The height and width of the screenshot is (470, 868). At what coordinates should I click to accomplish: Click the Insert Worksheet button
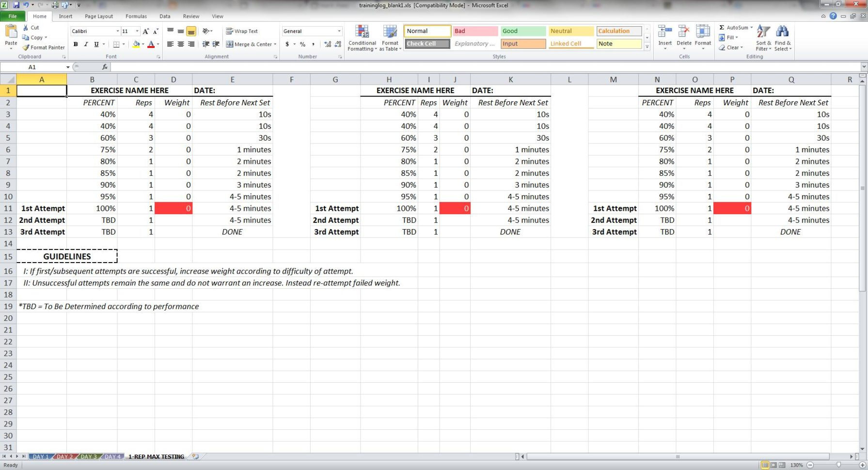coord(195,456)
